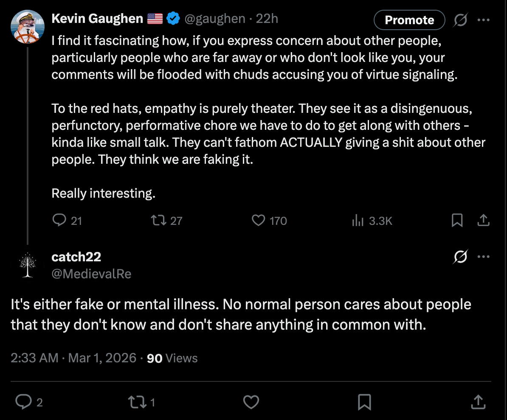This screenshot has width=507, height=420.
Task: Open more options for Kevin Gaughen's tweet
Action: [484, 20]
